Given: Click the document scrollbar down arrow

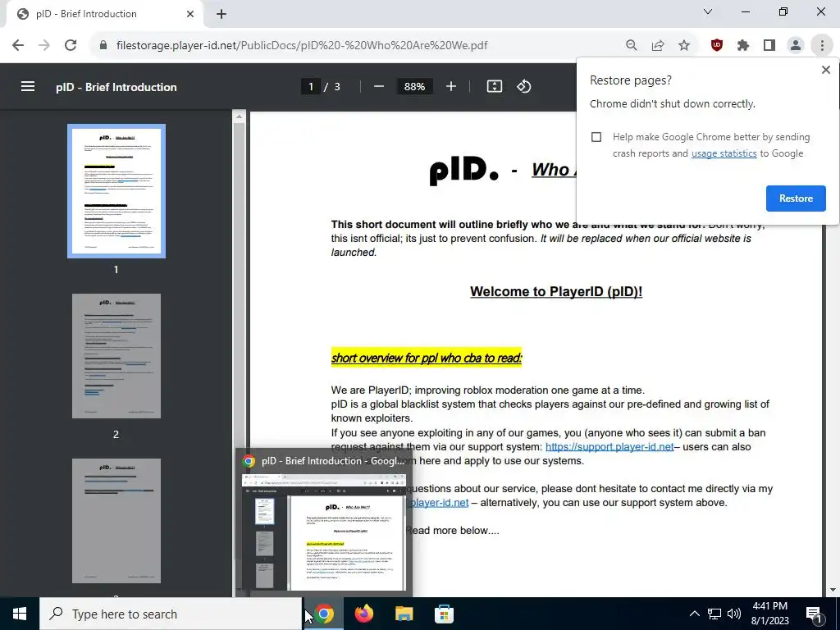Looking at the screenshot, I should click(x=832, y=590).
